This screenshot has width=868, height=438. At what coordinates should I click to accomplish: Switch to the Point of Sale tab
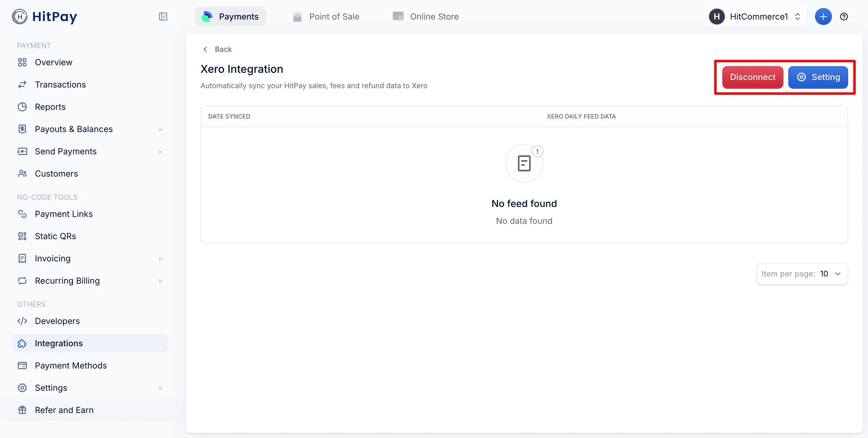coord(326,17)
